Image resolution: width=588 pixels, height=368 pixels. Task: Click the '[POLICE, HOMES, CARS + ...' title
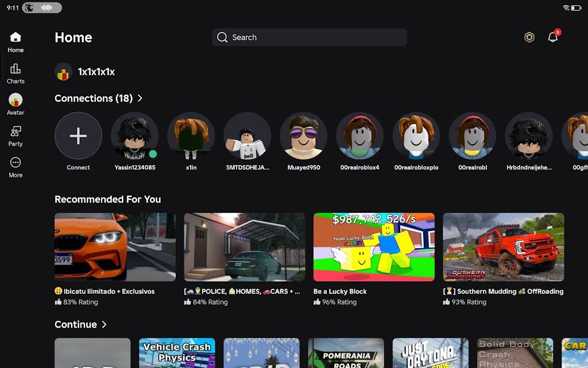[x=242, y=292]
